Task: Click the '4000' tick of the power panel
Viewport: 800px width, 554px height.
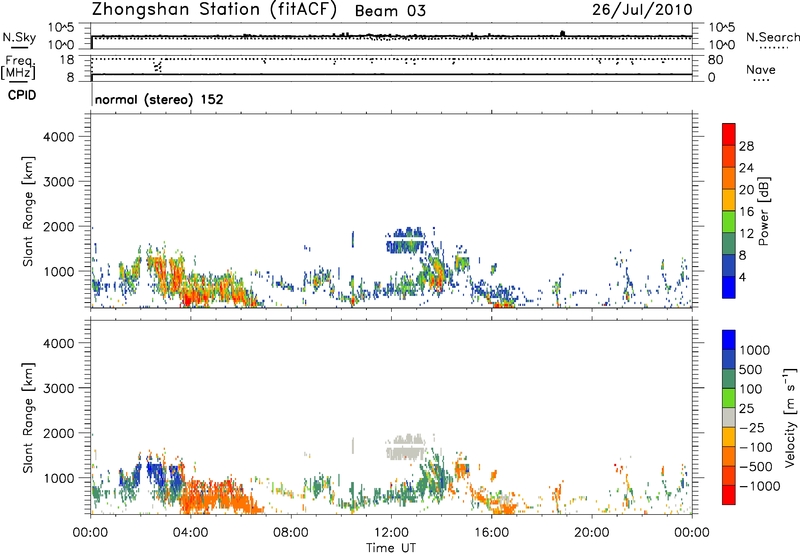Action: [58, 137]
